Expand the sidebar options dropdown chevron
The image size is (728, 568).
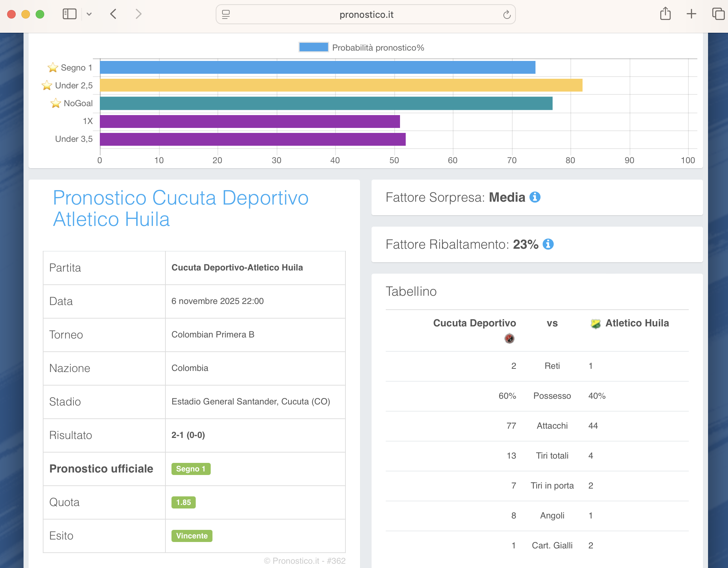coord(89,14)
